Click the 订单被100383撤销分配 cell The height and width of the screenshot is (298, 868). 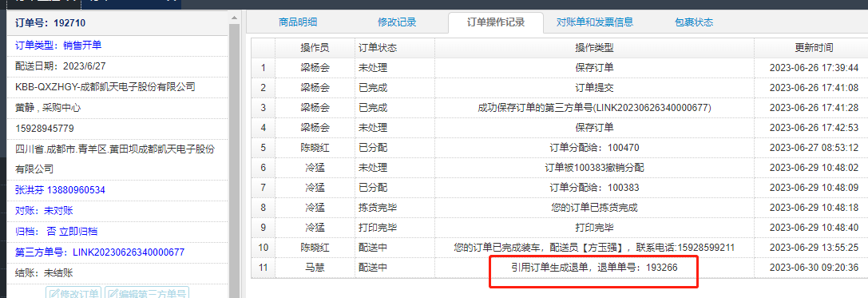click(594, 167)
